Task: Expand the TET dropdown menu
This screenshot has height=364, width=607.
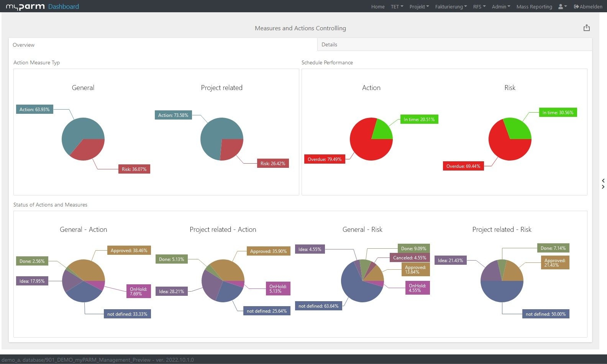Action: (x=397, y=7)
